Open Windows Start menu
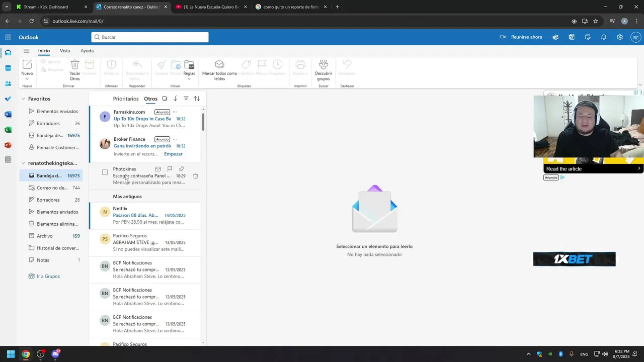The height and width of the screenshot is (362, 644). coord(11,354)
